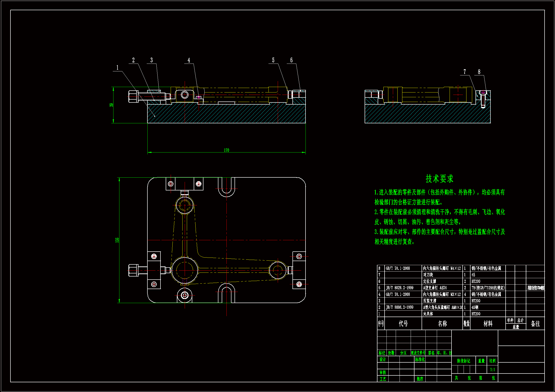Select callout number 3 above the section view
555x392 pixels.
(151, 60)
